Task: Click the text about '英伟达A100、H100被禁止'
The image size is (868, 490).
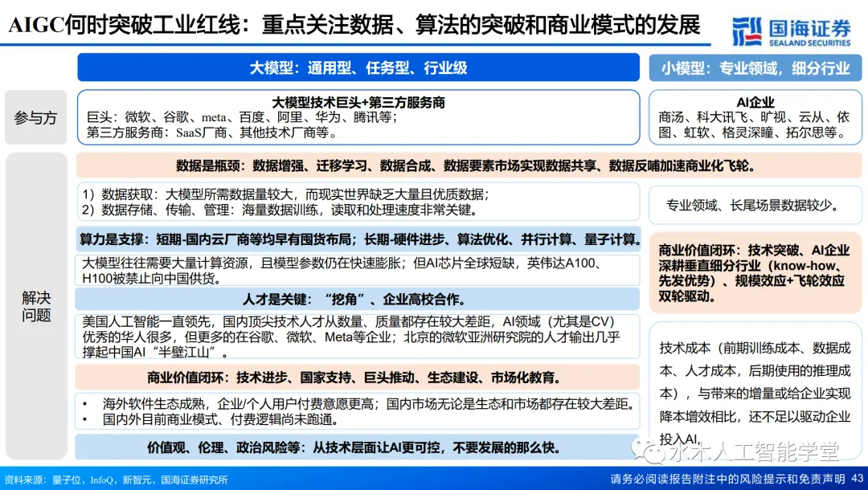Action: pos(342,271)
